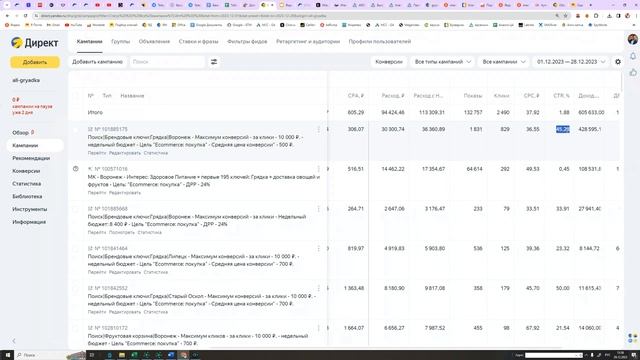Viewport: 640px width, 360px height.
Task: Click status icon of campaign 100571016
Action: pos(76,169)
